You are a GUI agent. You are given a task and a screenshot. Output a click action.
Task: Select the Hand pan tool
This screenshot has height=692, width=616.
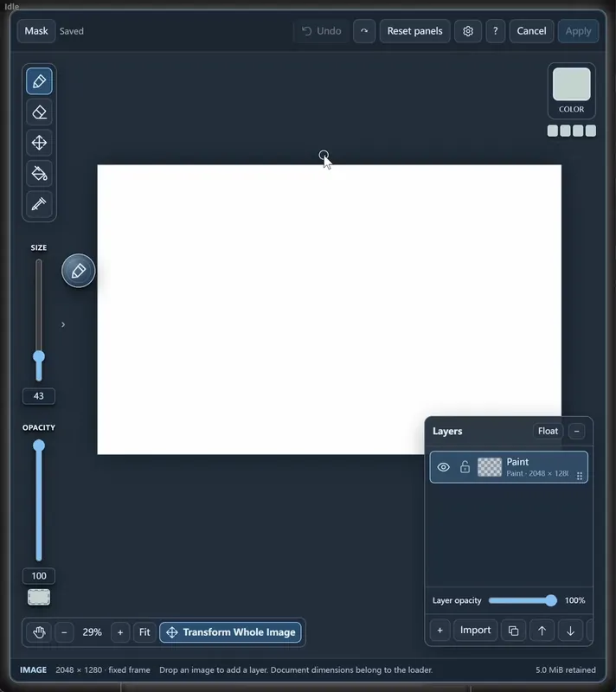[x=39, y=632]
